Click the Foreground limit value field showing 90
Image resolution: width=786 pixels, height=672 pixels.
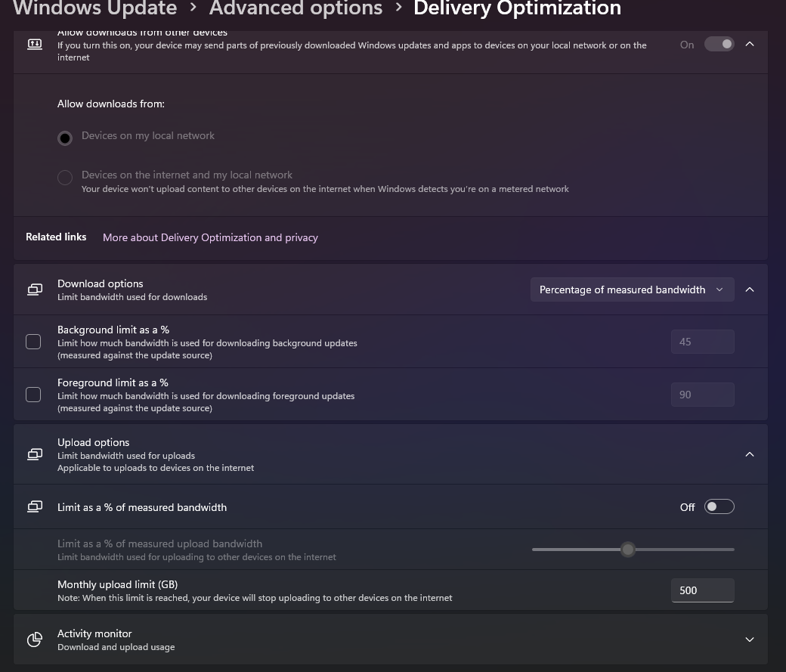click(x=702, y=395)
